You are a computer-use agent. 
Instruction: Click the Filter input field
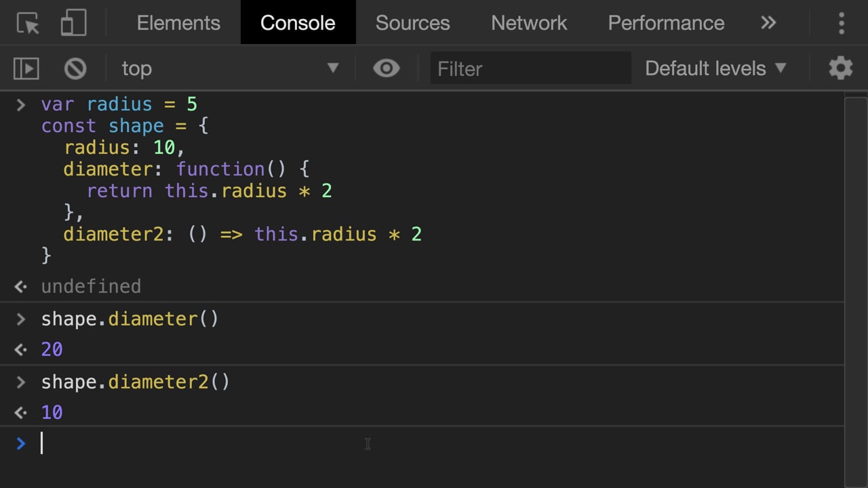530,68
